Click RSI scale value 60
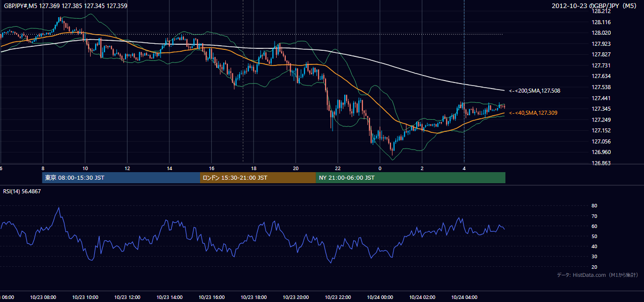Viewport: 644px width, 302px height. [x=595, y=226]
